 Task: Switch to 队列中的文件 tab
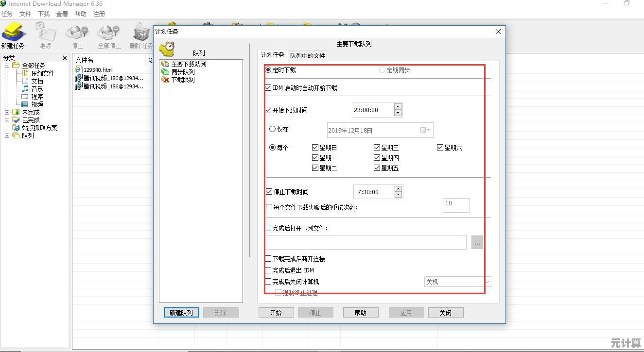coord(307,55)
